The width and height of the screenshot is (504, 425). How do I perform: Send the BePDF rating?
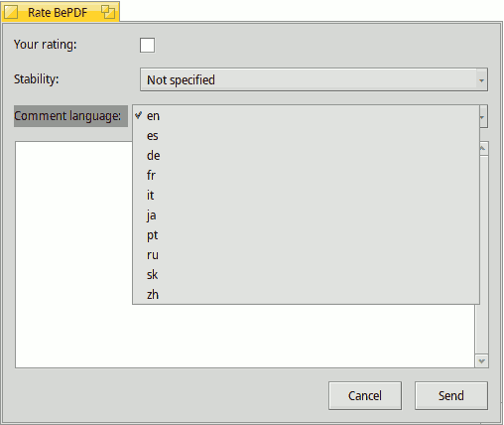[451, 395]
